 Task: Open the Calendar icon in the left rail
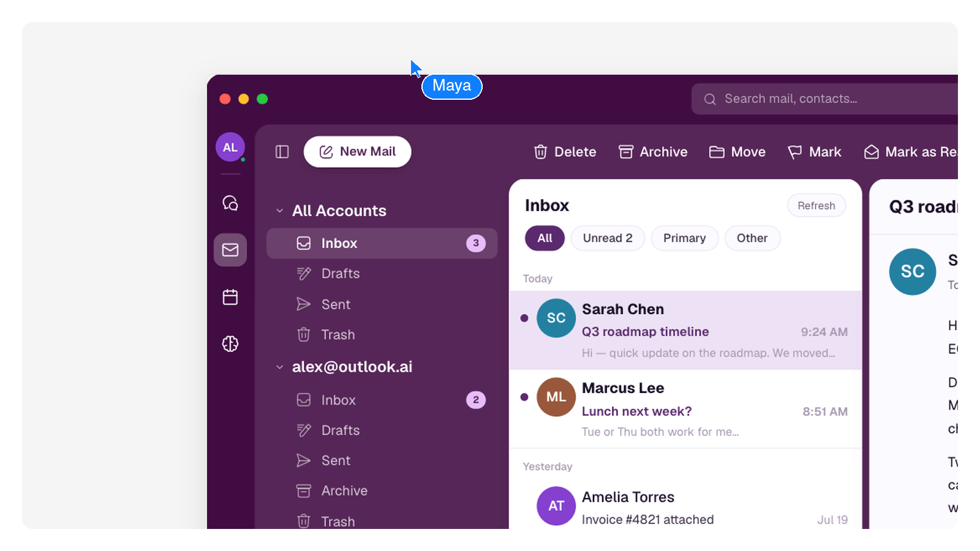coord(230,297)
